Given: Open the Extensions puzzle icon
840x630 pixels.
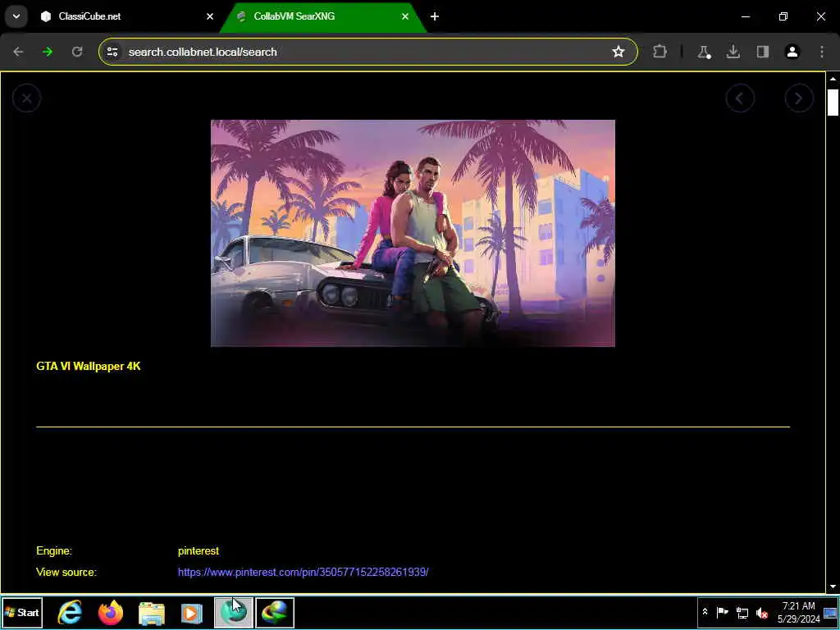Looking at the screenshot, I should [660, 52].
